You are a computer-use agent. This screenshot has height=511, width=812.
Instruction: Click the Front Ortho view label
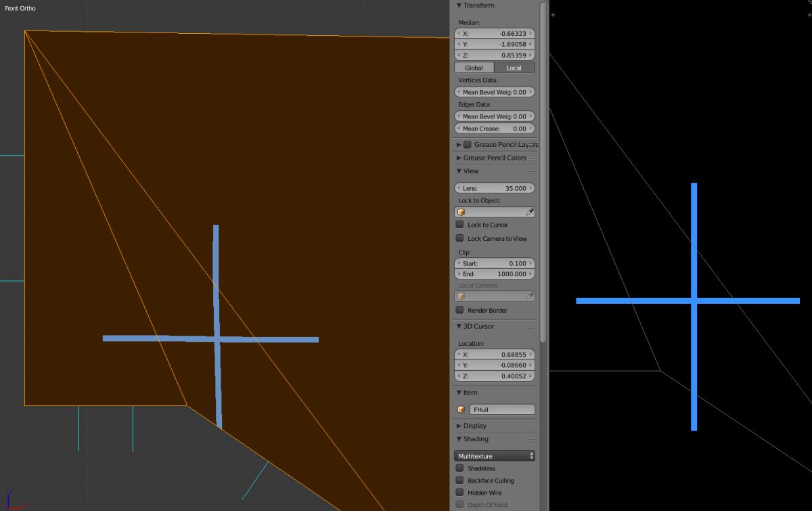(20, 8)
